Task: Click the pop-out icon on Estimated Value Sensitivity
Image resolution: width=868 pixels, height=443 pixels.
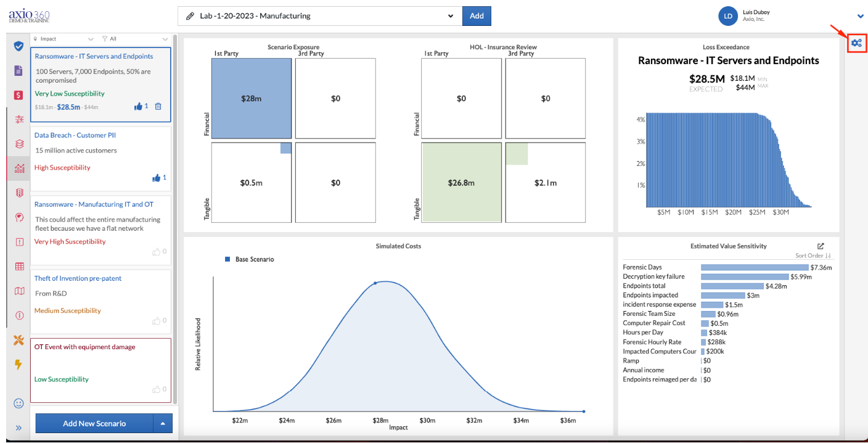Action: (x=821, y=246)
